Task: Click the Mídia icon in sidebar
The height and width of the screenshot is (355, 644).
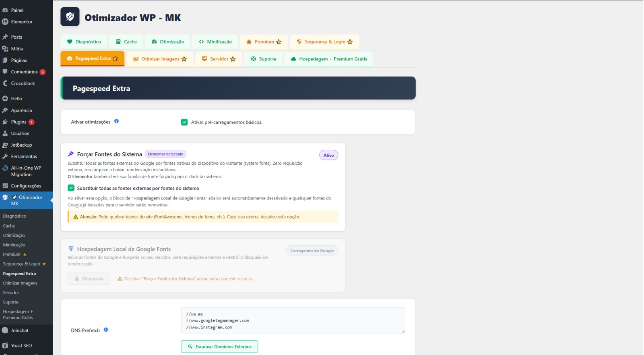Action: point(5,49)
